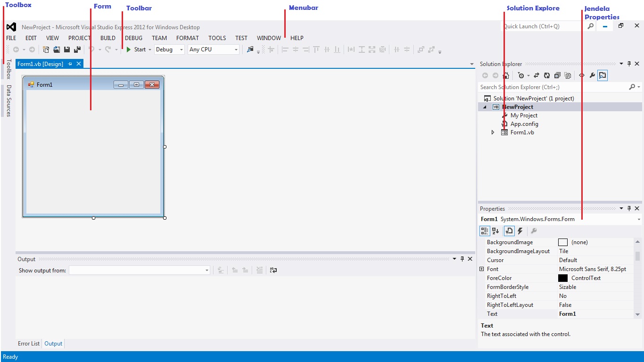Click the Solution Explorer search magnifier icon
The height and width of the screenshot is (362, 644).
tap(632, 87)
